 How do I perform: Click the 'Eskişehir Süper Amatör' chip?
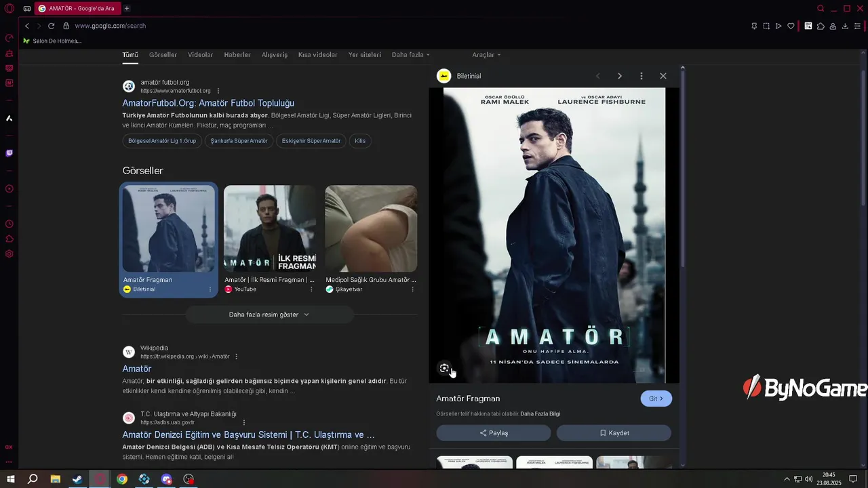[x=311, y=141]
